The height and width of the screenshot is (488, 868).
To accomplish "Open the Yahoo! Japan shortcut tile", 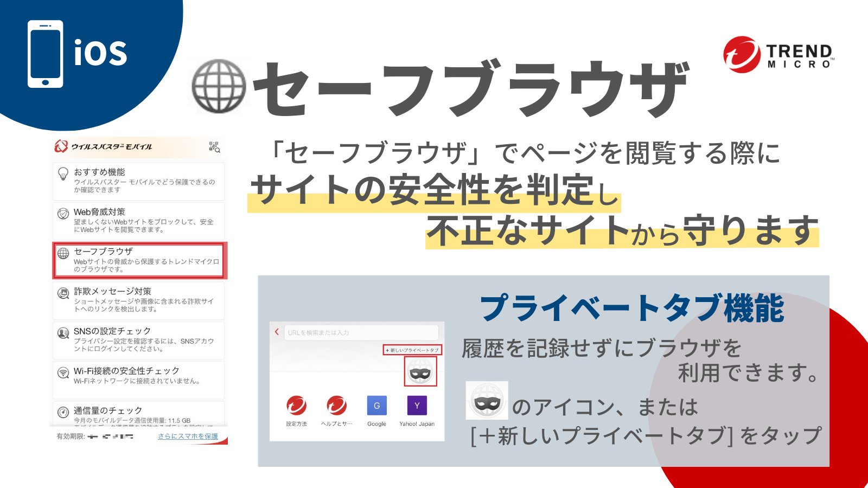I will point(417,406).
